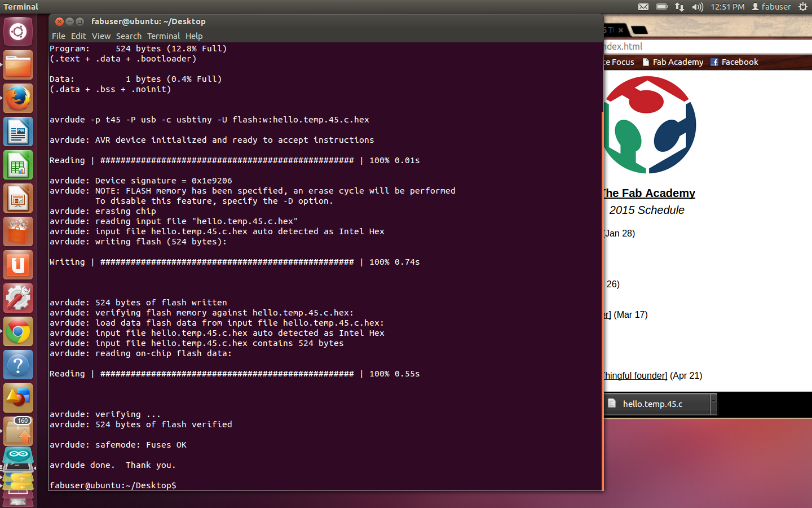Click the Fab Academy logo image in browser
The width and height of the screenshot is (812, 508).
tap(650, 125)
